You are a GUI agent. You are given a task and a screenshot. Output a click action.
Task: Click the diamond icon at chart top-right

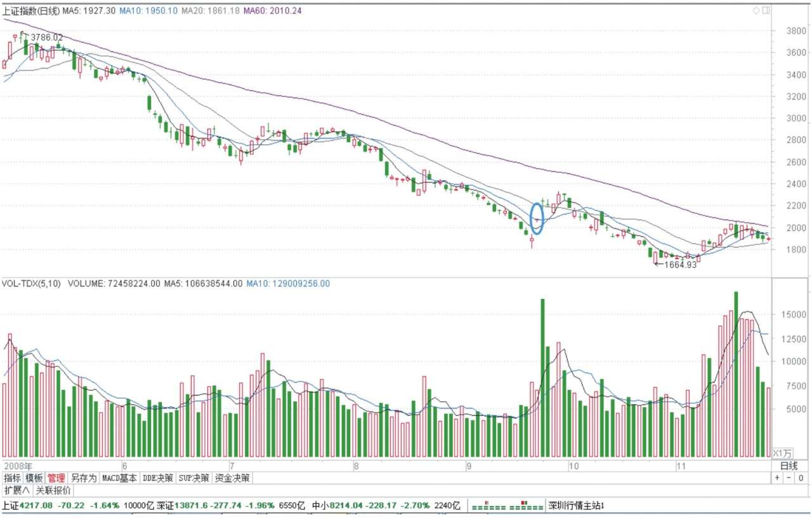coord(756,11)
